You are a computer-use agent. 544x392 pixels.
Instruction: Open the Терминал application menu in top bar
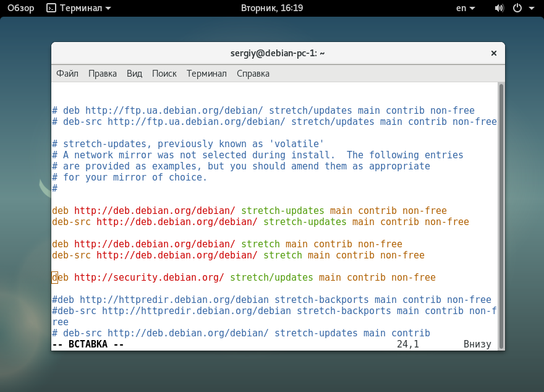tap(79, 8)
